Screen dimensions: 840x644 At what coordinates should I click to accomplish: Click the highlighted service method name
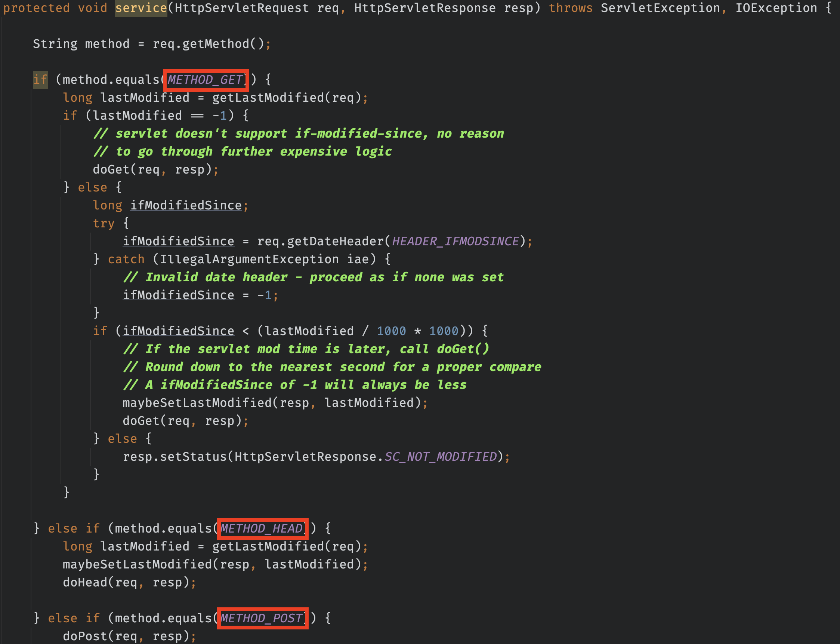point(141,8)
